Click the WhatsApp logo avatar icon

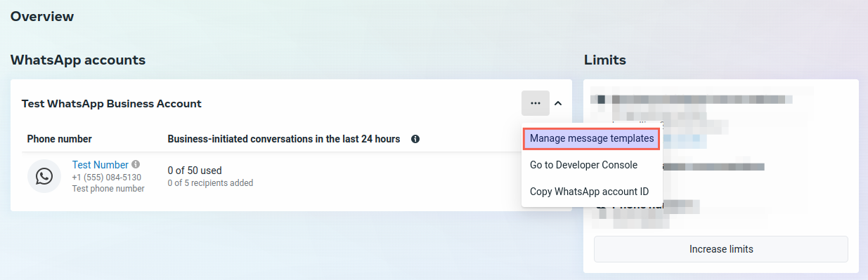pyautogui.click(x=44, y=176)
